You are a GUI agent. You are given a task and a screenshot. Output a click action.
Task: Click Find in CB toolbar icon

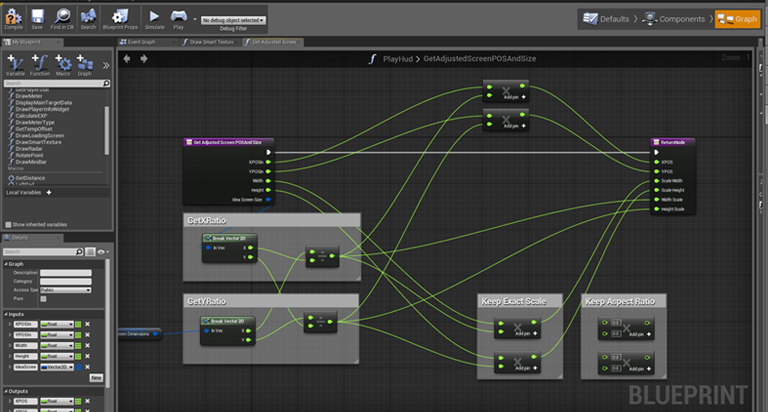tap(62, 19)
